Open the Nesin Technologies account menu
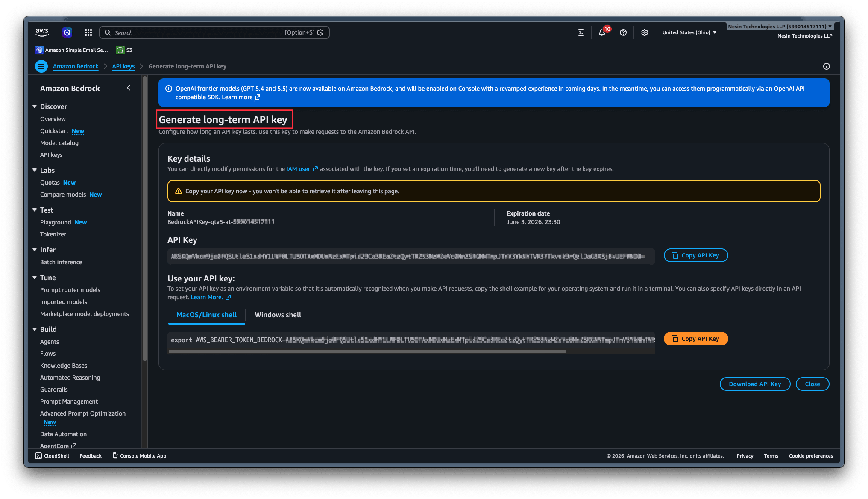This screenshot has height=499, width=868. point(780,27)
